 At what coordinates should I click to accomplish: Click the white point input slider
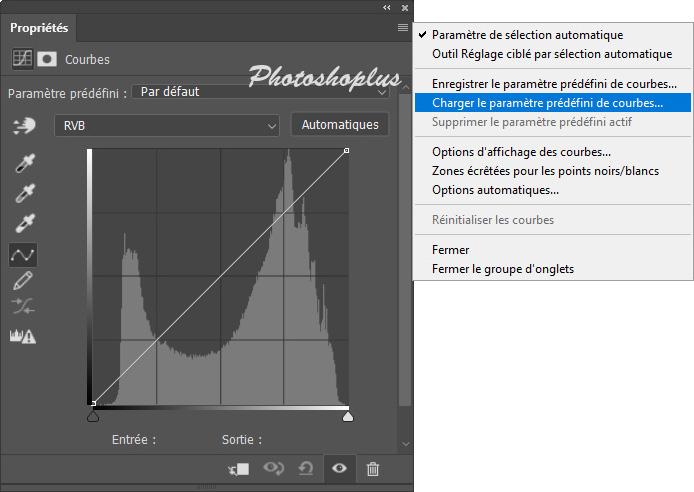click(x=348, y=415)
